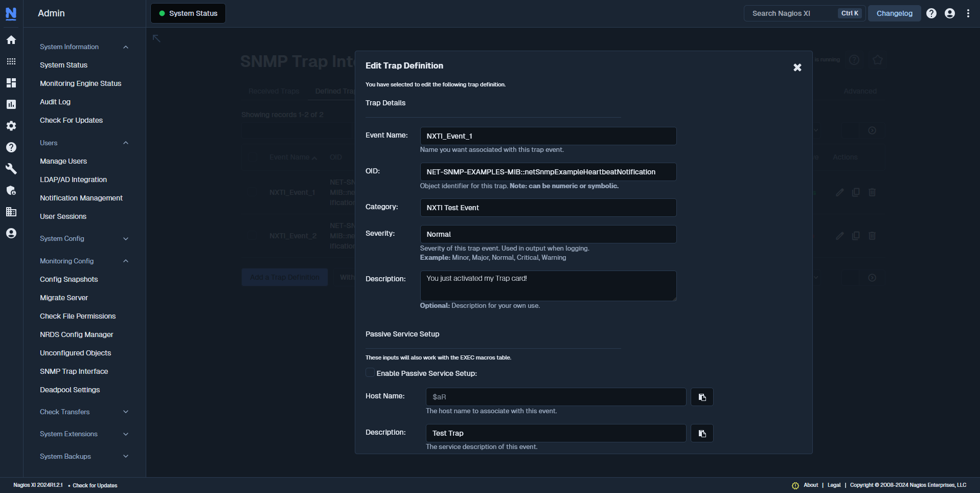980x493 pixels.
Task: Click the collapse sidebar arrow icon
Action: pos(156,38)
